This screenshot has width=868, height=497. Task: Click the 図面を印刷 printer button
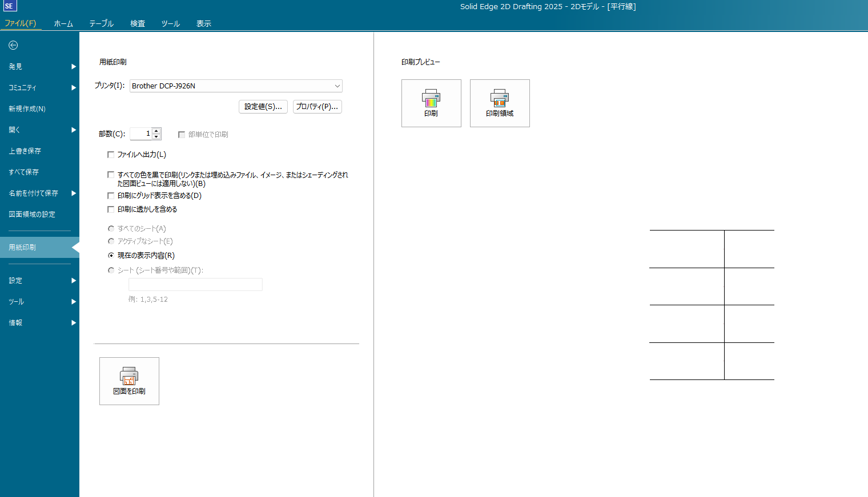[x=129, y=381]
